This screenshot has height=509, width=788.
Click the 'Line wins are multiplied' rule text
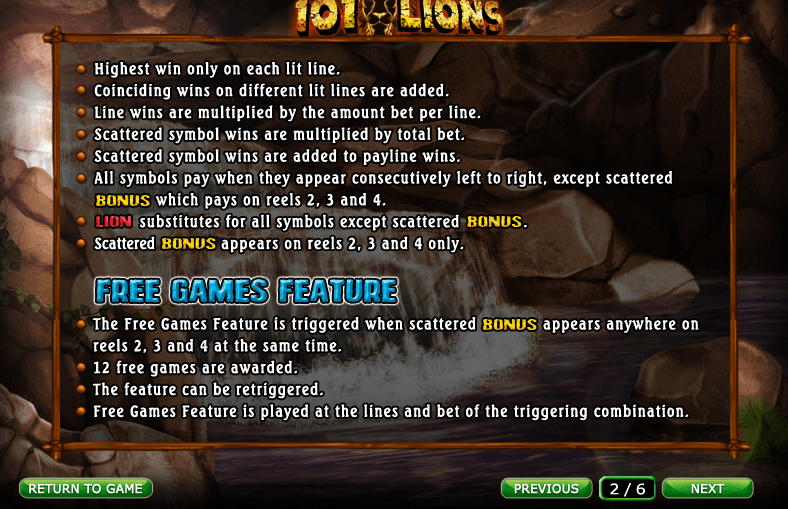tap(287, 113)
